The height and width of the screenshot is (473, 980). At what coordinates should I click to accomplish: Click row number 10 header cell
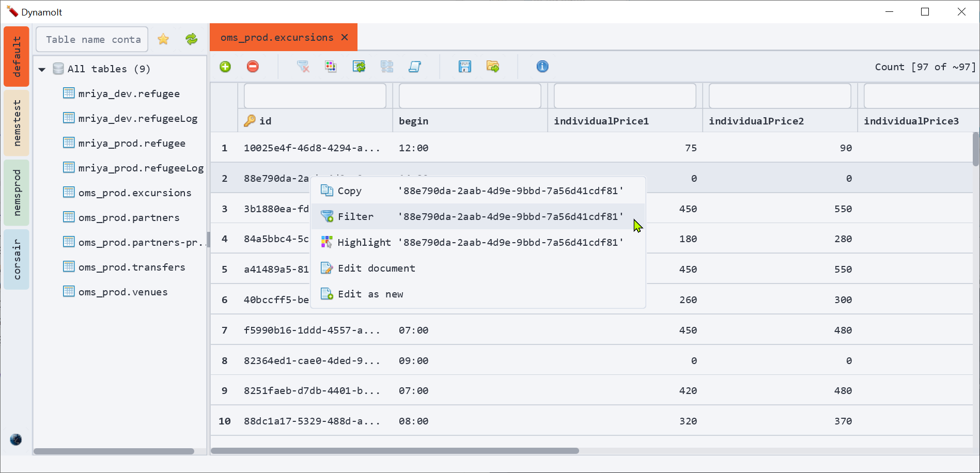(224, 421)
